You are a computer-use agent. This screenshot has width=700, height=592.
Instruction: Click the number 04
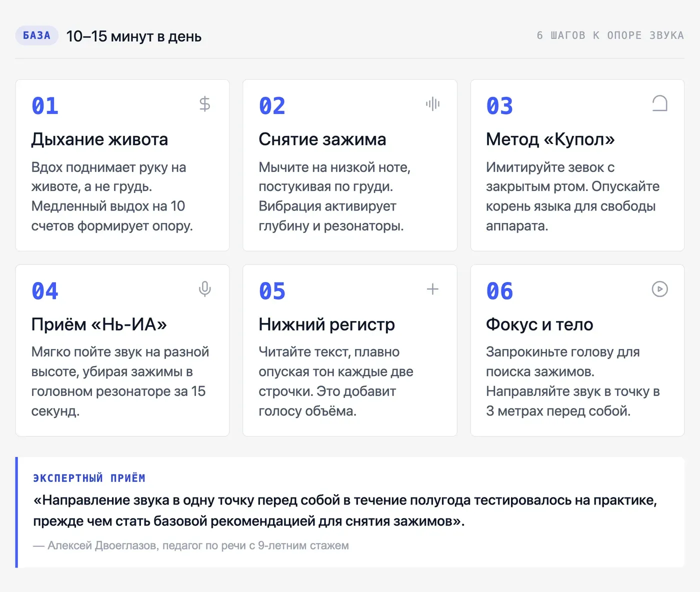pos(45,291)
